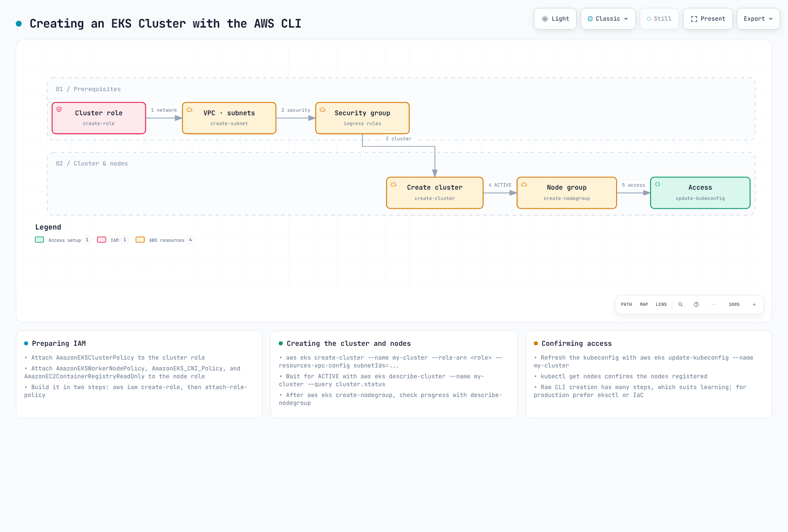Open the Export dropdown menu

pos(758,19)
